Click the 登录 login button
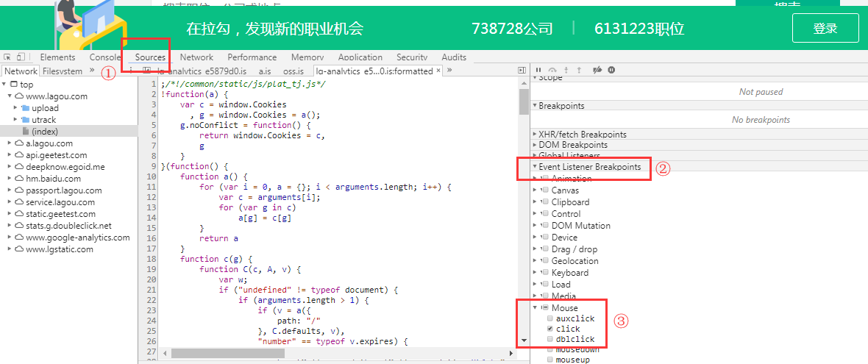This screenshot has width=868, height=364. point(825,29)
